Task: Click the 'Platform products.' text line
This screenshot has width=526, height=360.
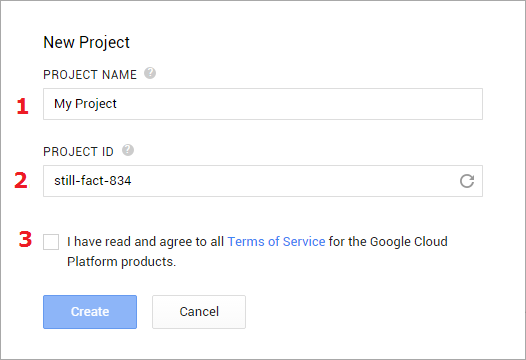Action: coord(121,262)
